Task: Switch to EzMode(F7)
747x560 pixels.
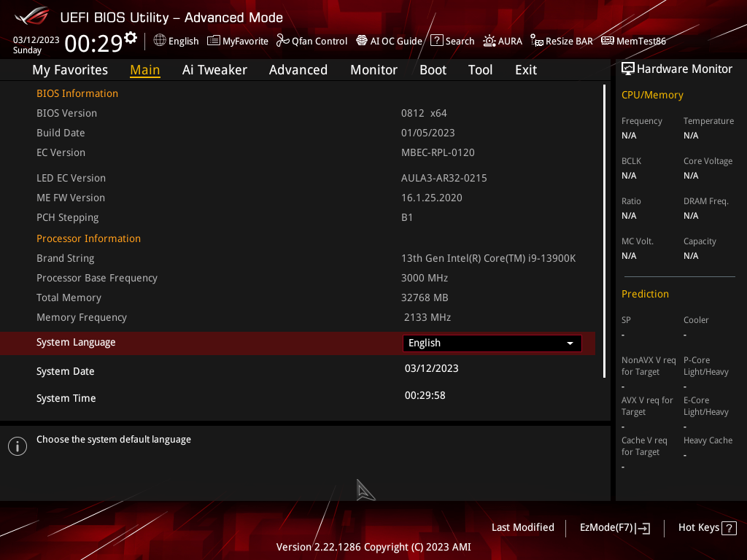Action: (614, 528)
